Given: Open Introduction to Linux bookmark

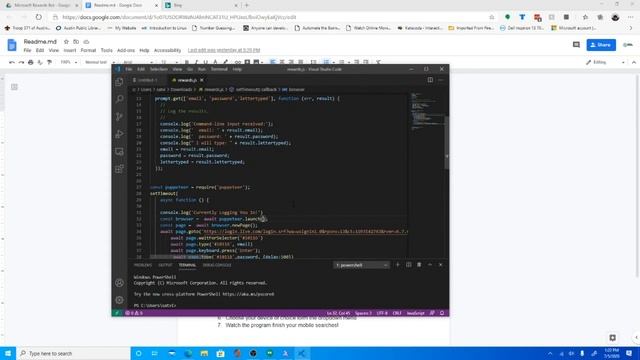Looking at the screenshot, I should (x=165, y=28).
